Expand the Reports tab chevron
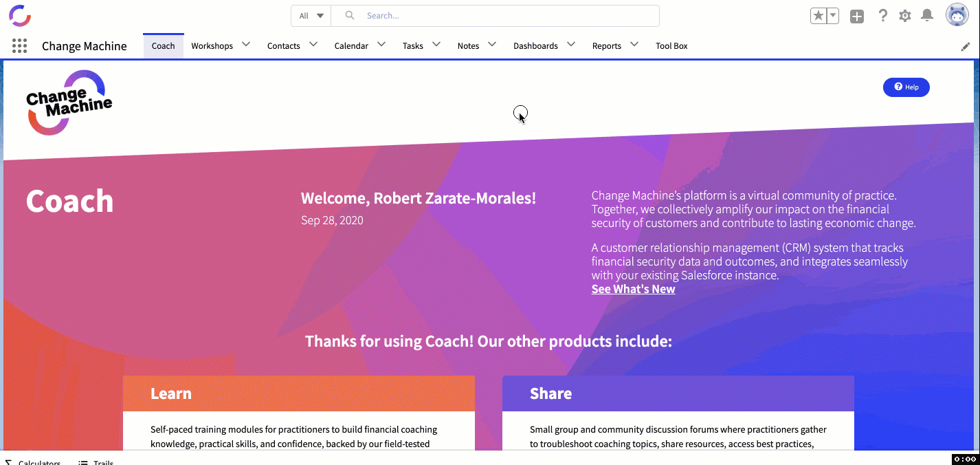The image size is (980, 465). (634, 45)
